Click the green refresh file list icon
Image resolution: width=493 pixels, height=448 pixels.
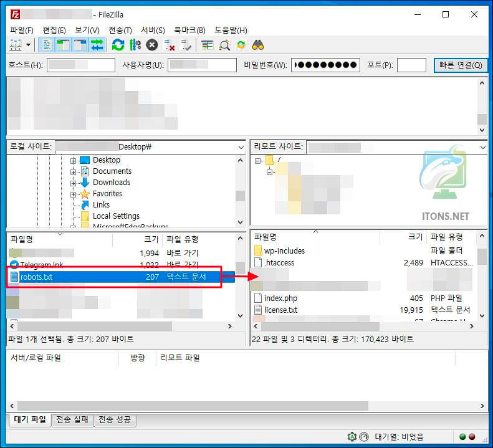(118, 45)
